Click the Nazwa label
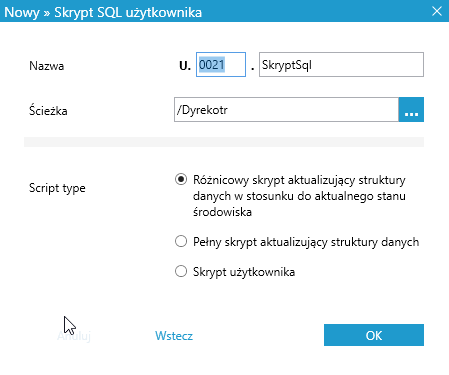This screenshot has width=449, height=375. (47, 66)
